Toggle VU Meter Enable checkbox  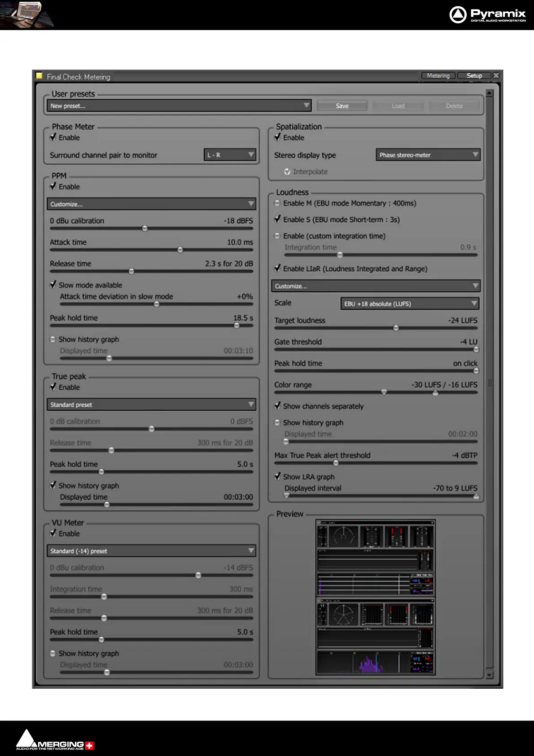click(x=53, y=533)
